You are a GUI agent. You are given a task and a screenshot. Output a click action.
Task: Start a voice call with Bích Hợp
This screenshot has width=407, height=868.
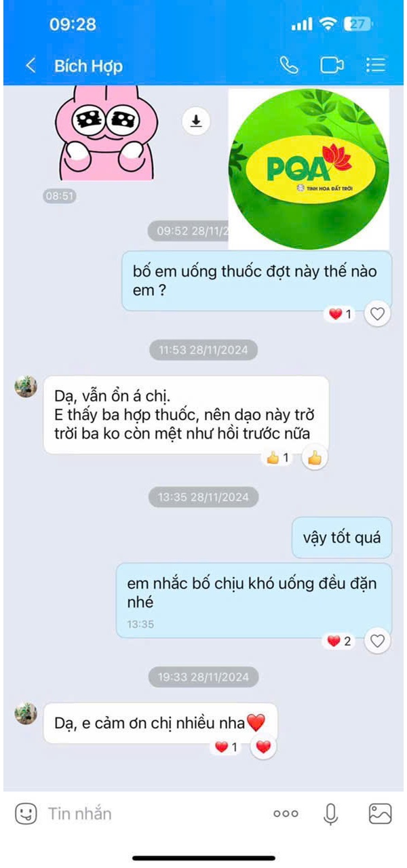(x=289, y=65)
